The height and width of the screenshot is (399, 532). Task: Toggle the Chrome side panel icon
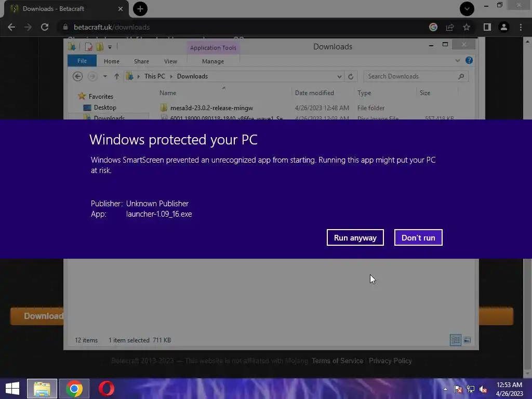pyautogui.click(x=487, y=27)
